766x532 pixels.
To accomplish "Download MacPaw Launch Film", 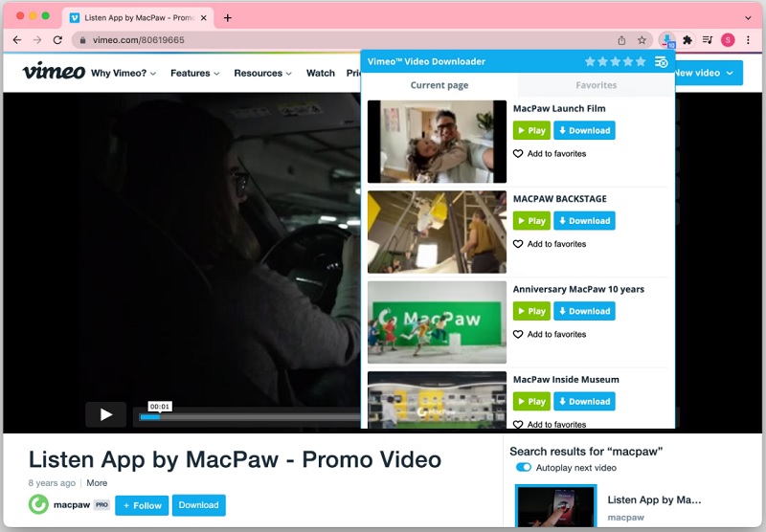I will (584, 130).
